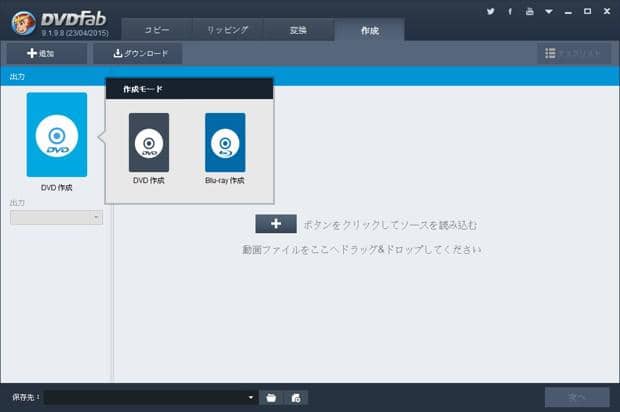Switch to the コピー tab
620x412 pixels.
[x=157, y=30]
